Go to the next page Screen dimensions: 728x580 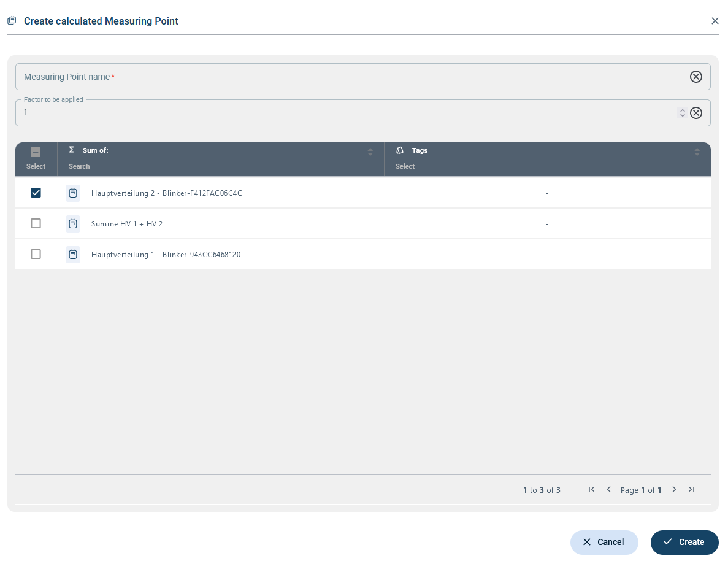[674, 489]
